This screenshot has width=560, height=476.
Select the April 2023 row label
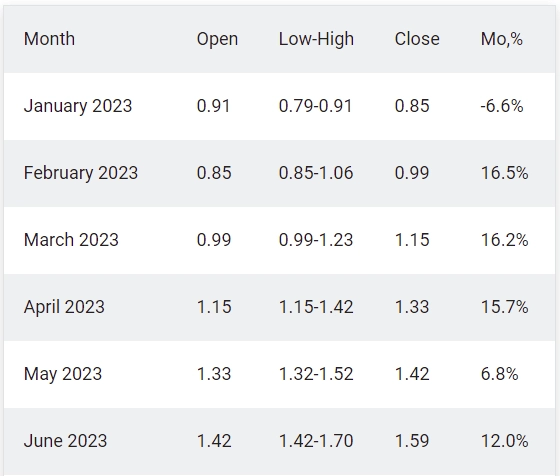[x=64, y=307]
